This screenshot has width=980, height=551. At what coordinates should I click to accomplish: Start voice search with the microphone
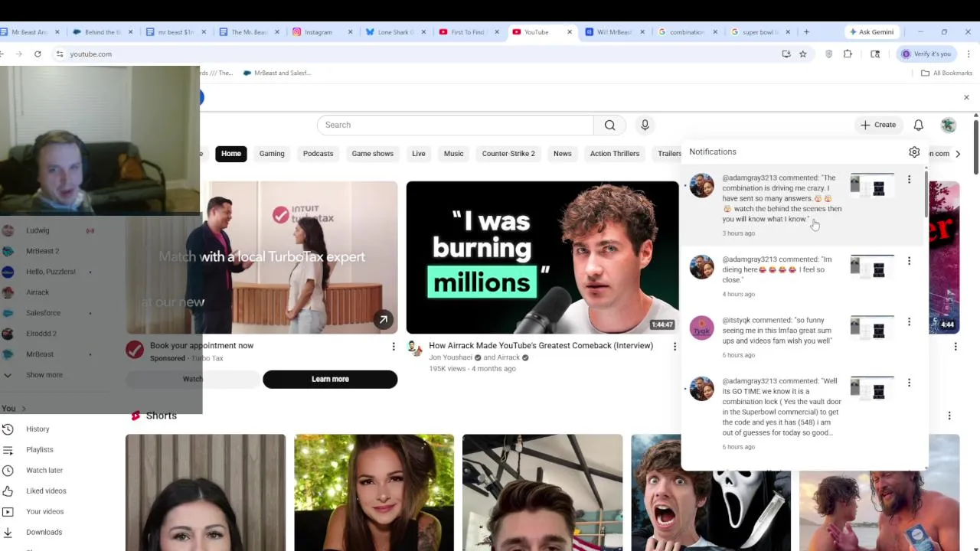click(645, 125)
